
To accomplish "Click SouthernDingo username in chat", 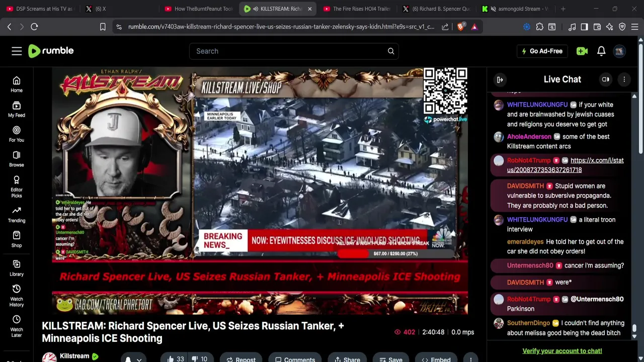I will (x=528, y=323).
